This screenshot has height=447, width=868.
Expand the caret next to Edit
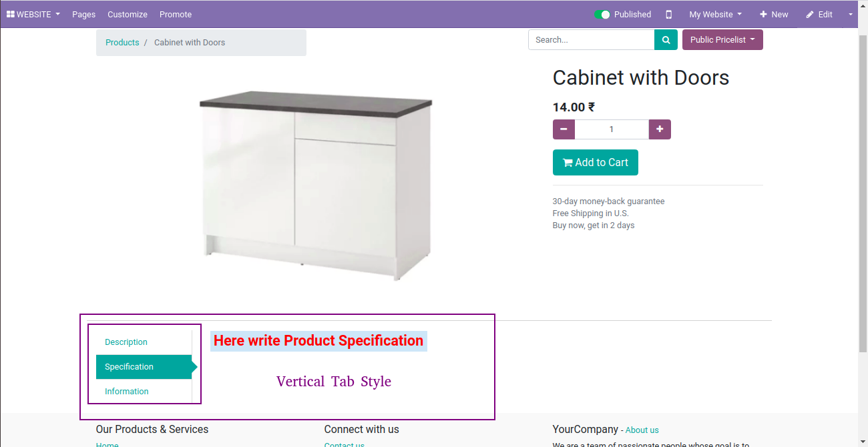tap(851, 14)
